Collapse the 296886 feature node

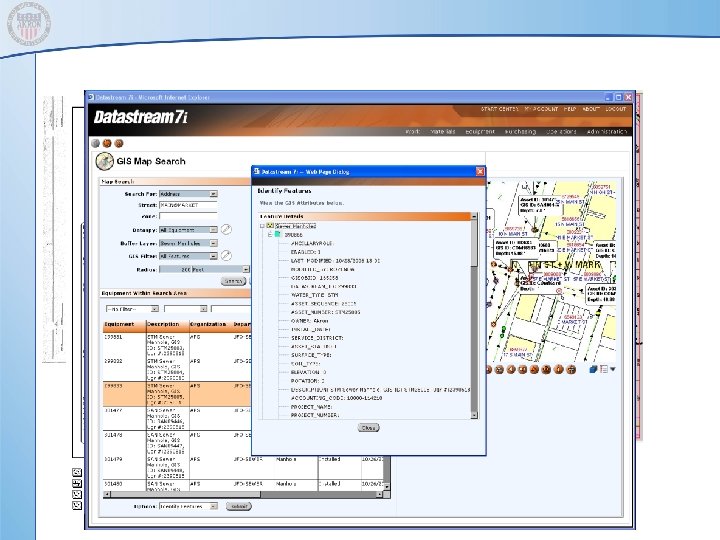click(270, 235)
